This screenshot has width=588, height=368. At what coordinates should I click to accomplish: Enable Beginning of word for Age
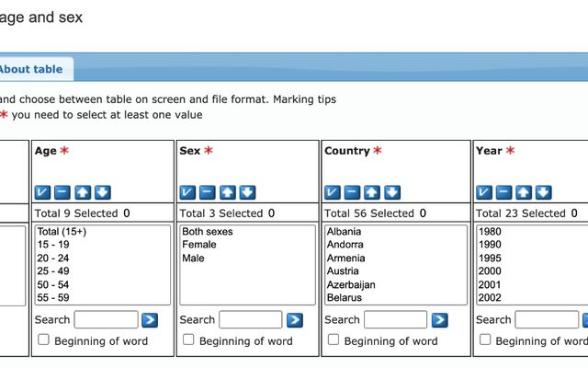[x=43, y=340]
